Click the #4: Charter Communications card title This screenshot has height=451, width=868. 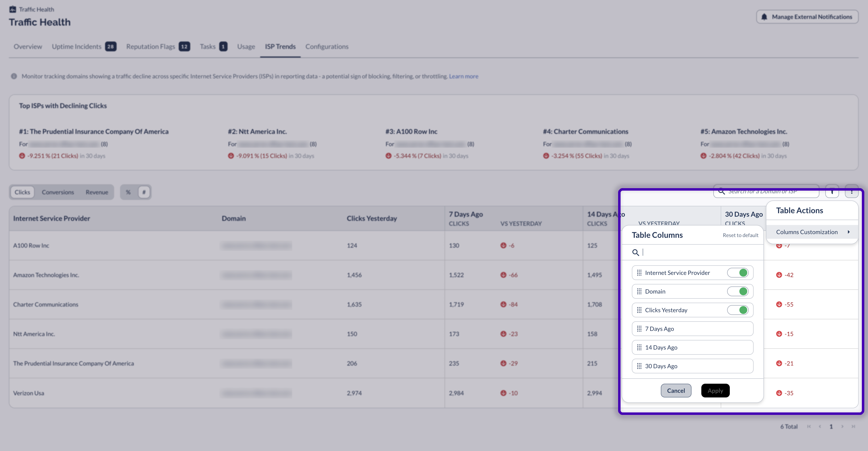[x=586, y=131]
